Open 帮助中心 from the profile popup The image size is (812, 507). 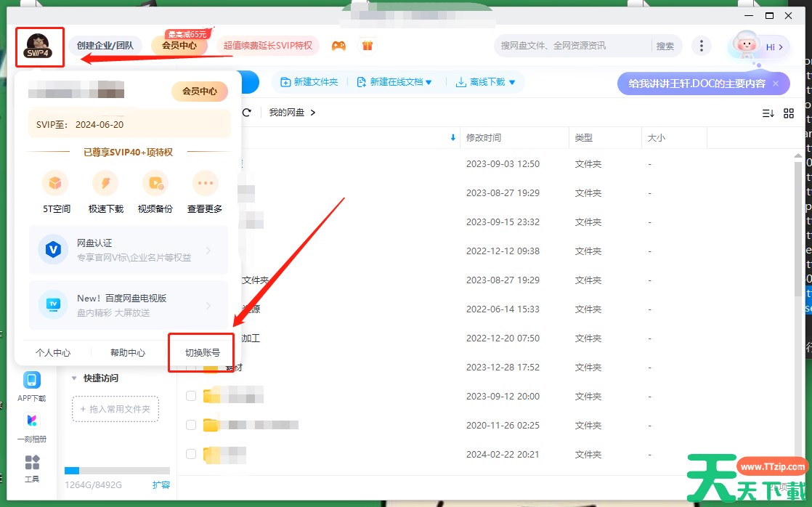point(128,353)
